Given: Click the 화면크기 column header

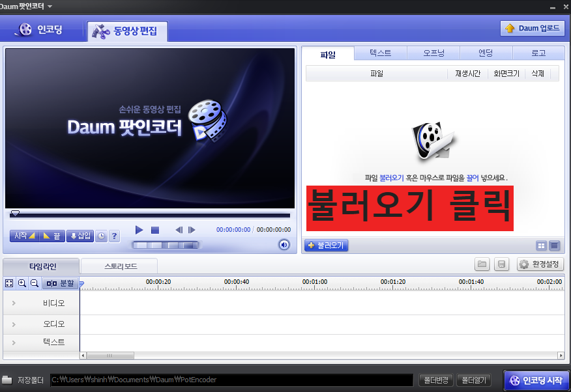Looking at the screenshot, I should (x=506, y=74).
